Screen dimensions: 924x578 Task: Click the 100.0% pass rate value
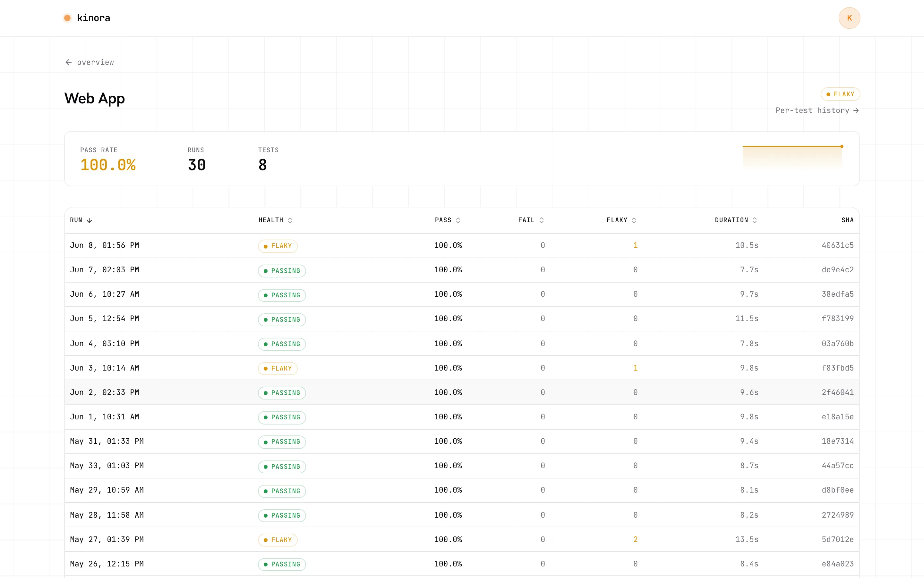[x=108, y=165]
